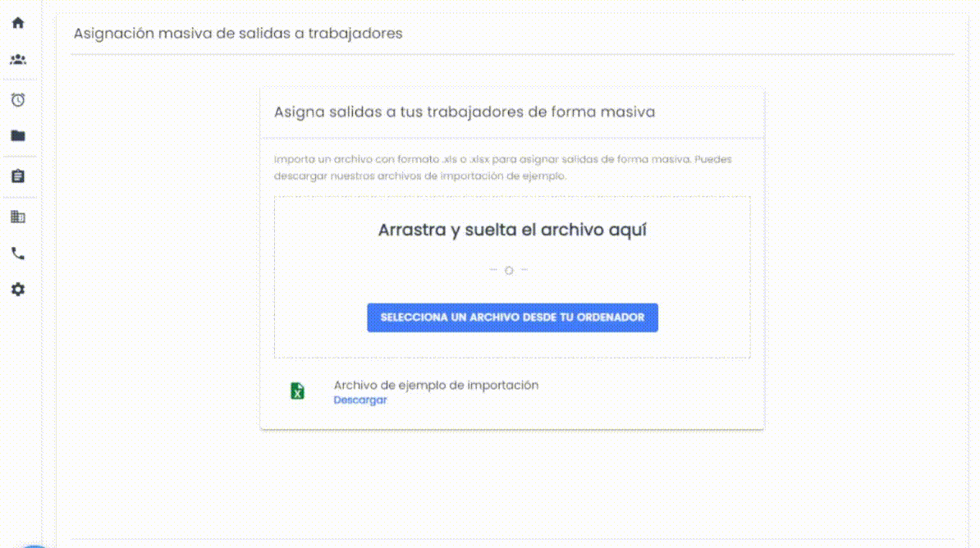Open the company building icon in the sidebar
Image resolution: width=980 pixels, height=548 pixels.
click(18, 217)
